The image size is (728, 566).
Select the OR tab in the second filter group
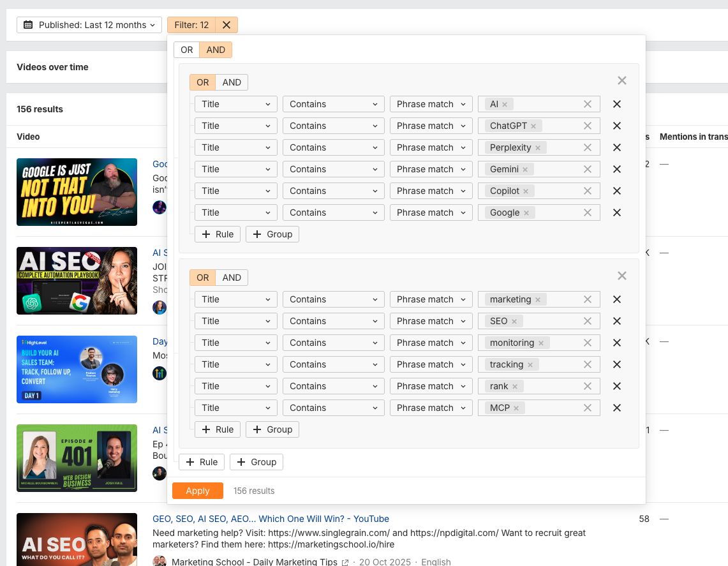(202, 278)
